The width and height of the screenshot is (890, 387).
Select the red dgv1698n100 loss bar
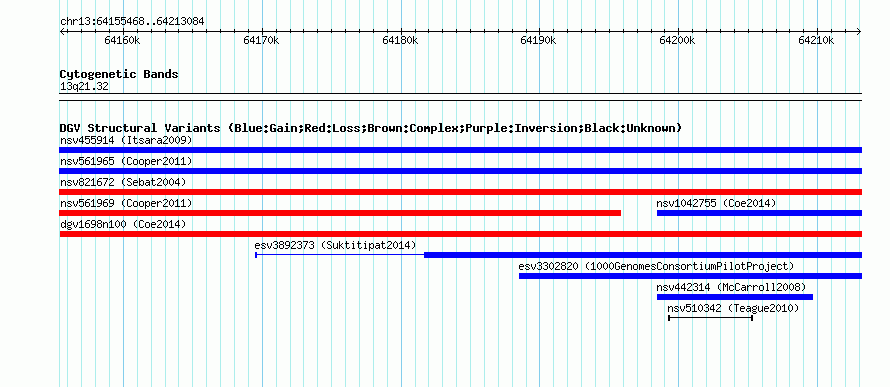coord(460,234)
